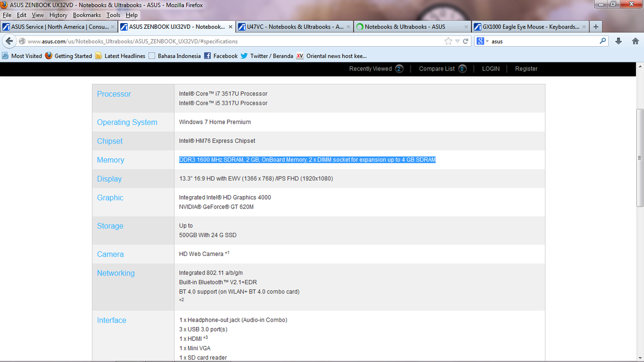Image resolution: width=644 pixels, height=362 pixels.
Task: Click 500GB With 24 G SSD text
Action: [208, 235]
